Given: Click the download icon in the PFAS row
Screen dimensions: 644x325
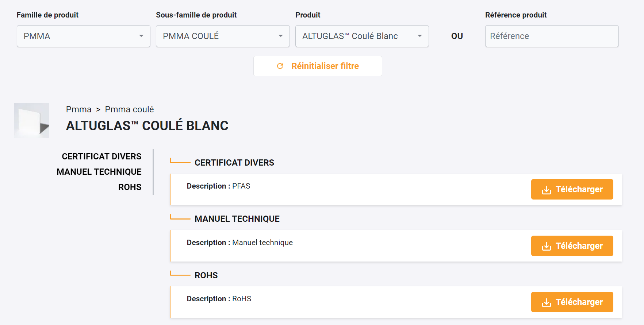Looking at the screenshot, I should click(546, 190).
